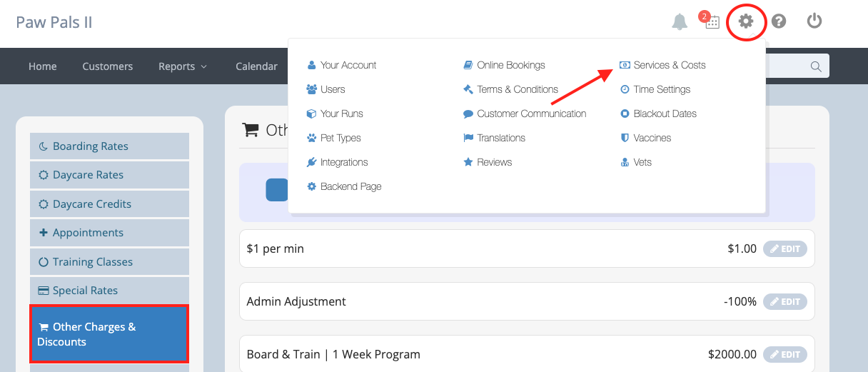Click the $2000.00 price value
Viewport: 868px width, 372px height.
(x=732, y=354)
